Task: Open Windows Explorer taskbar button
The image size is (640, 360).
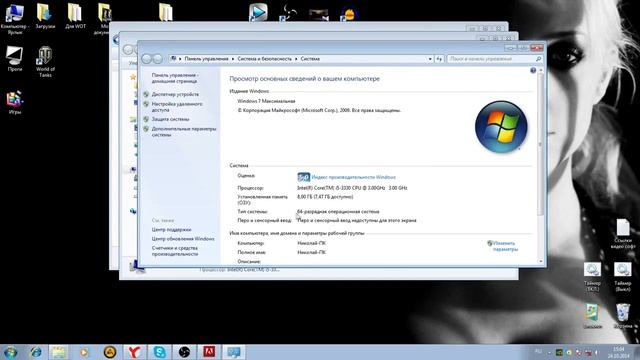Action: [x=59, y=352]
